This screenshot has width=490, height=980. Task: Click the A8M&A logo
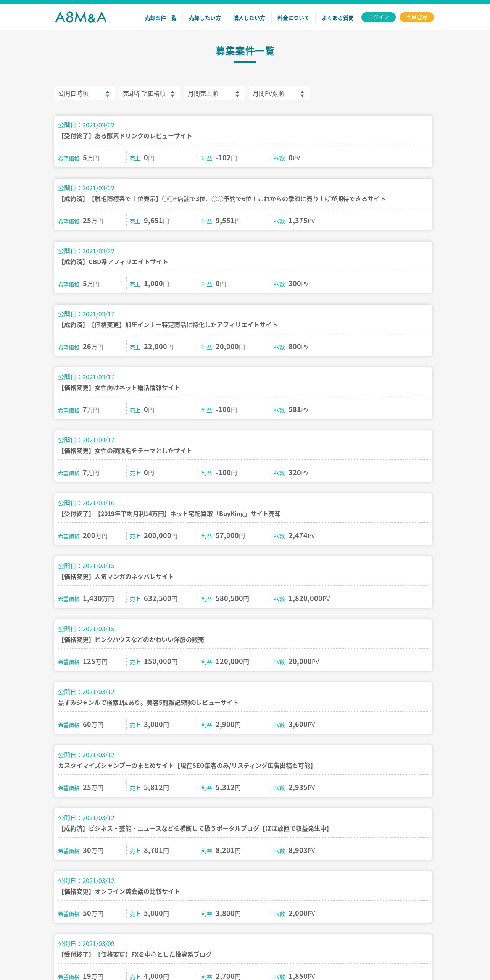81,17
